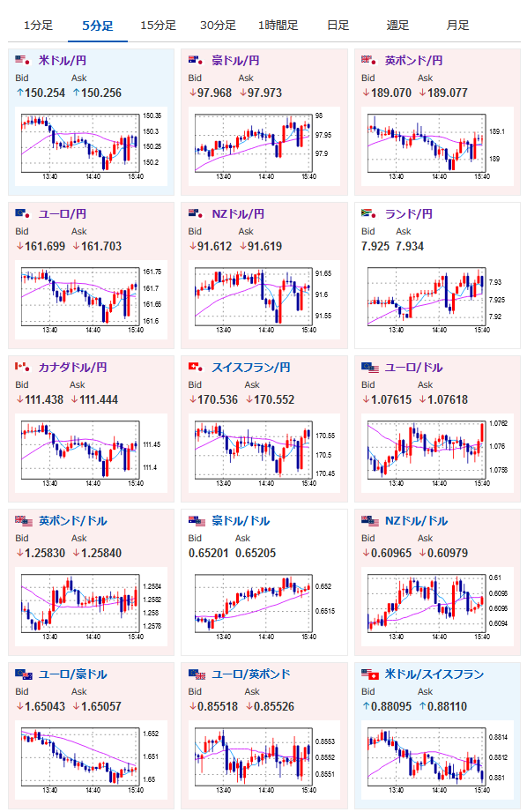This screenshot has height=812, width=527.
Task: Click the UK flag icon beside 英ポンド/円
Action: pos(369,61)
